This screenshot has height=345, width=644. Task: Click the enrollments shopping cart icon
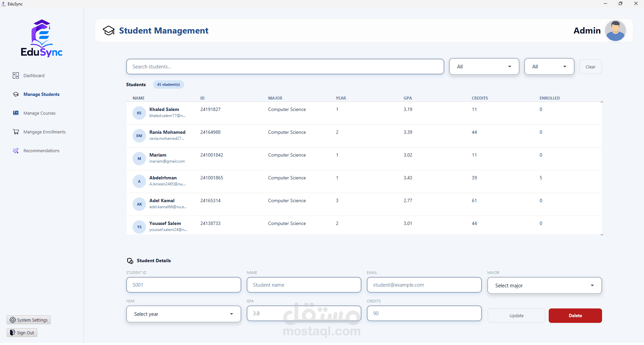(x=16, y=132)
